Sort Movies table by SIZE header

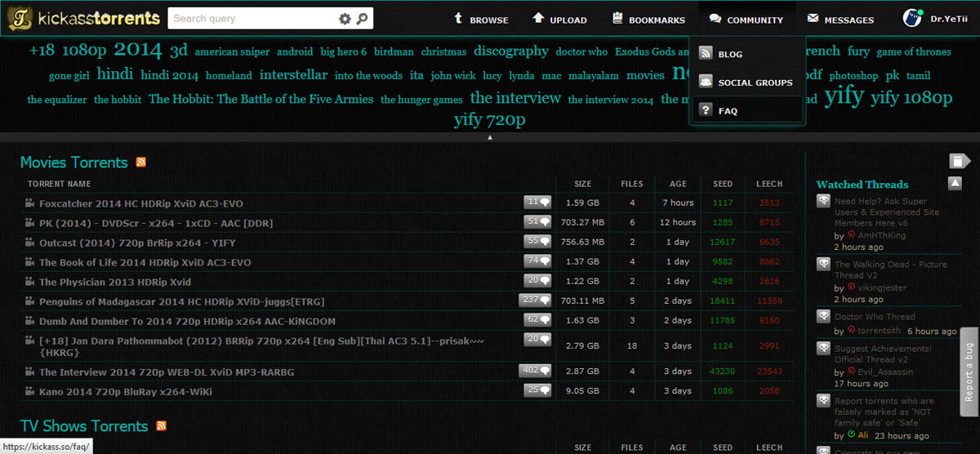pyautogui.click(x=582, y=184)
